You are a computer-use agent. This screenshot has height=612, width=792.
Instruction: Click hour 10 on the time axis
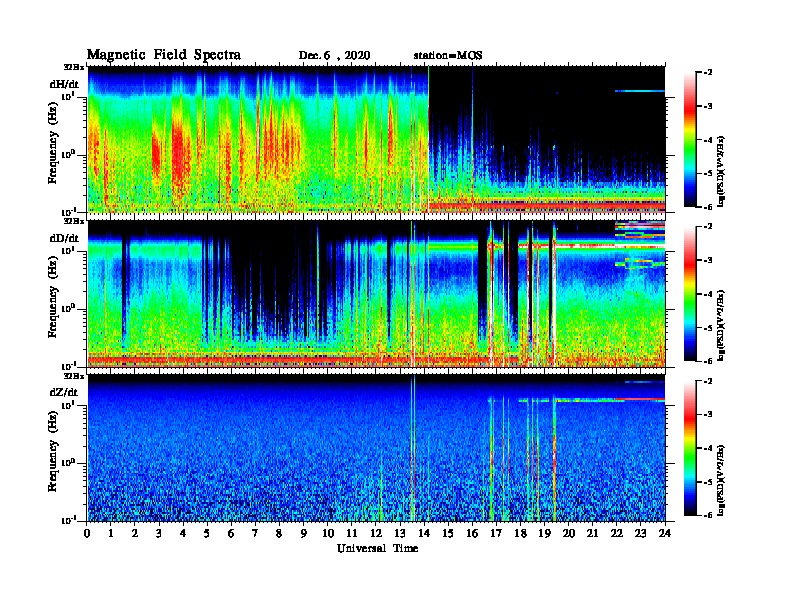point(328,533)
